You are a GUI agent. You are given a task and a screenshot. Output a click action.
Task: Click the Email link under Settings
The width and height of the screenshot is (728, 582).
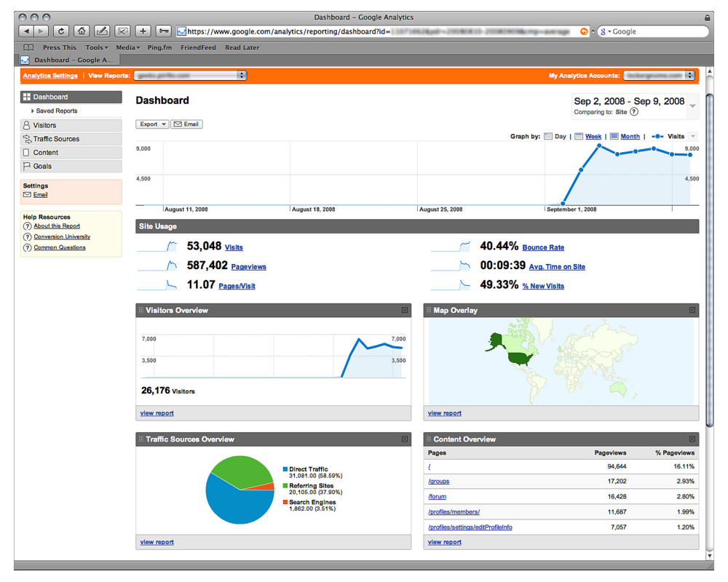pyautogui.click(x=40, y=195)
